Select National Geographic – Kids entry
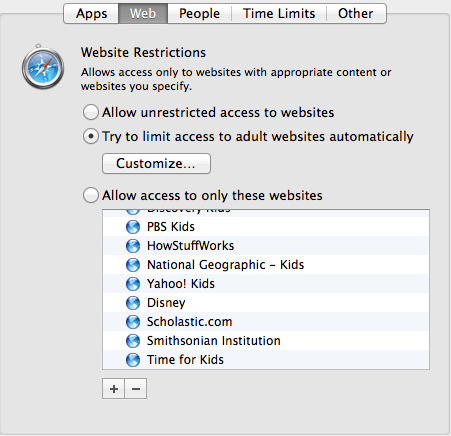 click(266, 265)
